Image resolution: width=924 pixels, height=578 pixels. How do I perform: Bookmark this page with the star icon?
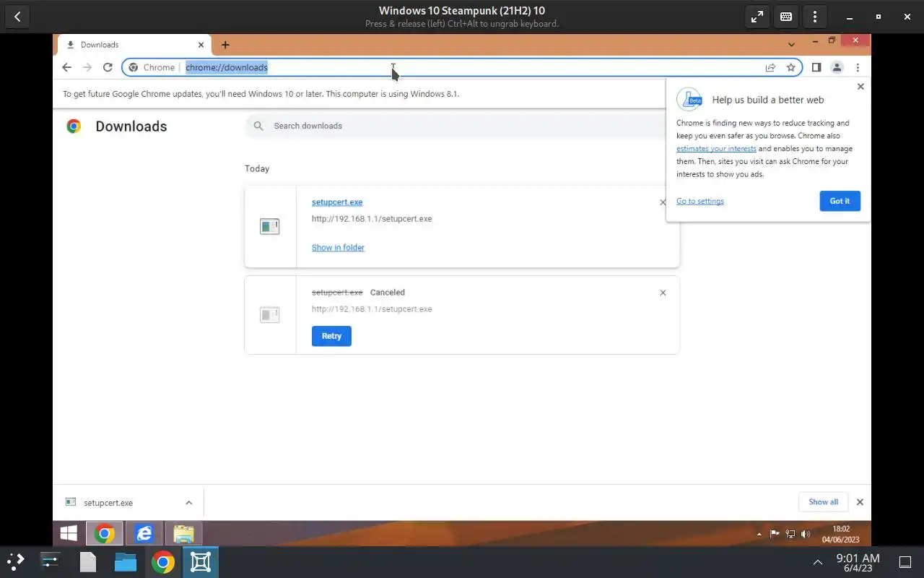791,67
